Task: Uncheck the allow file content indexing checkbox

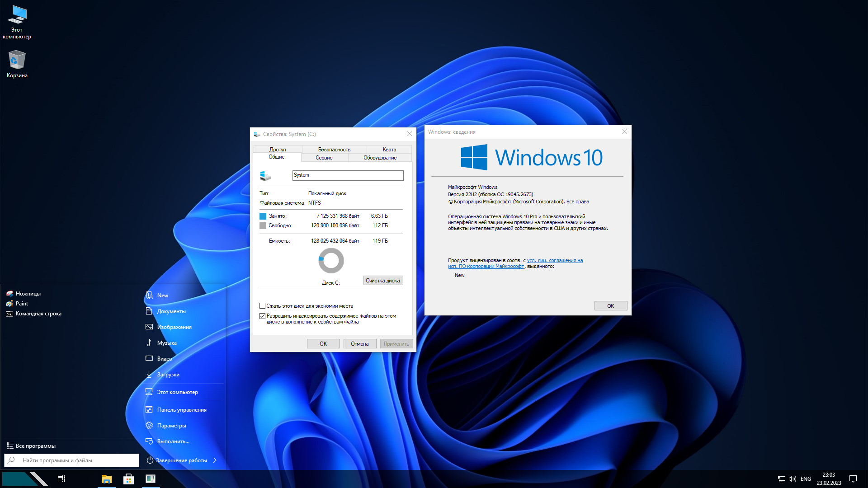Action: pos(262,316)
